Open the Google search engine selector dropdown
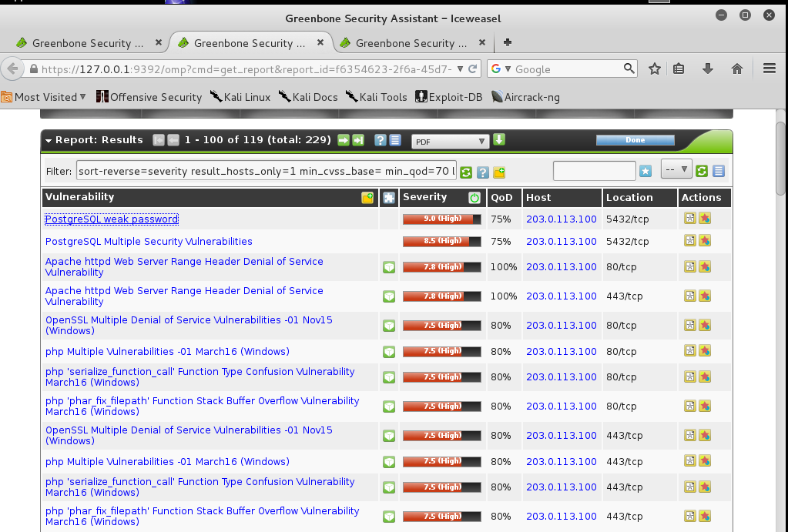Viewport: 788px width, 532px height. tap(501, 69)
